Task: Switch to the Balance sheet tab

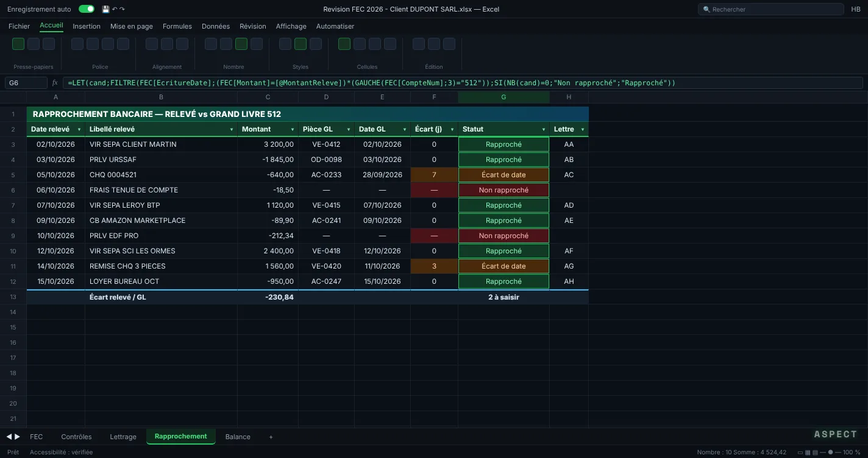Action: coord(238,437)
